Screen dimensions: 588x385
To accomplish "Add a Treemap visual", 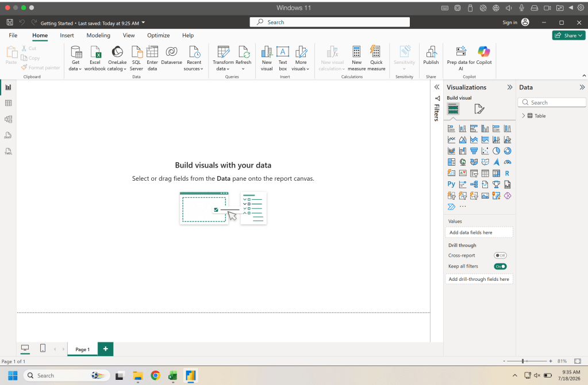I will click(x=452, y=162).
